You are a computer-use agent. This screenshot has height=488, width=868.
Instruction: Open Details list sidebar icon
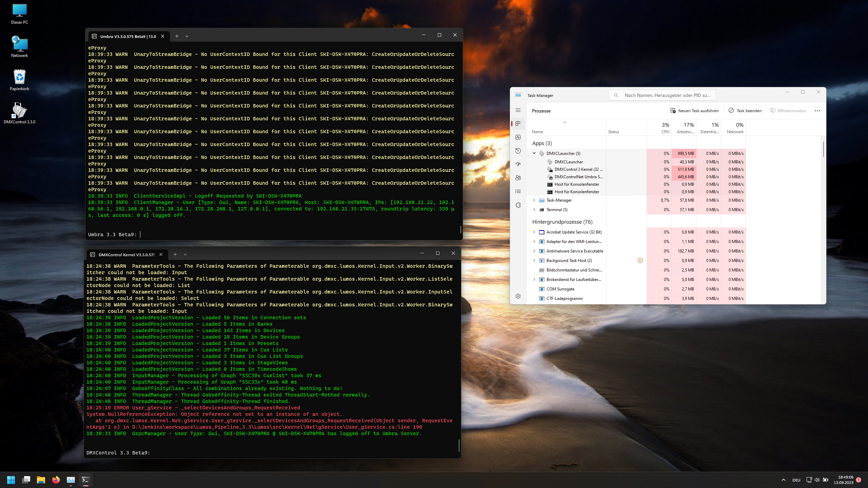[518, 191]
